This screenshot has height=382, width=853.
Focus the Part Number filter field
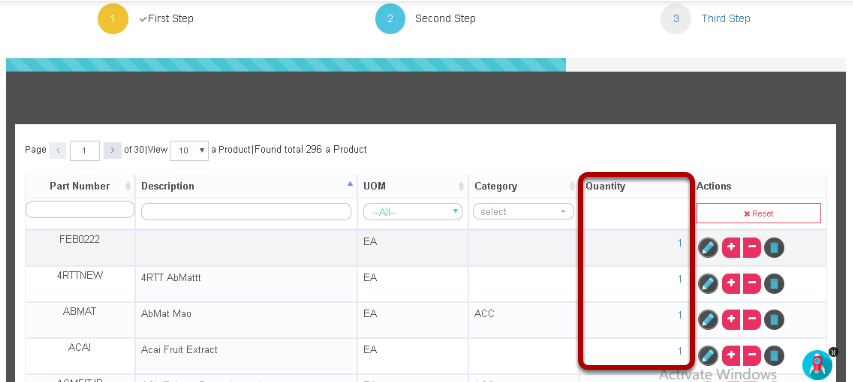(80, 210)
